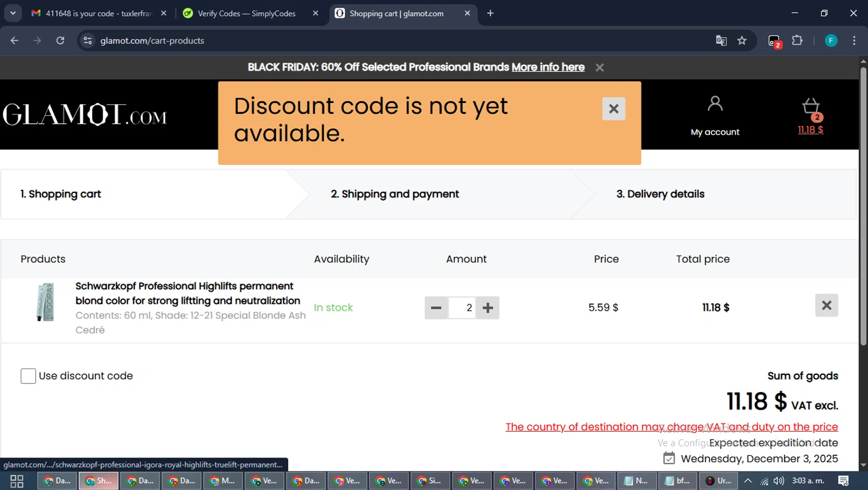Click the page vertical scrollbar
The height and width of the screenshot is (490, 868).
863,207
